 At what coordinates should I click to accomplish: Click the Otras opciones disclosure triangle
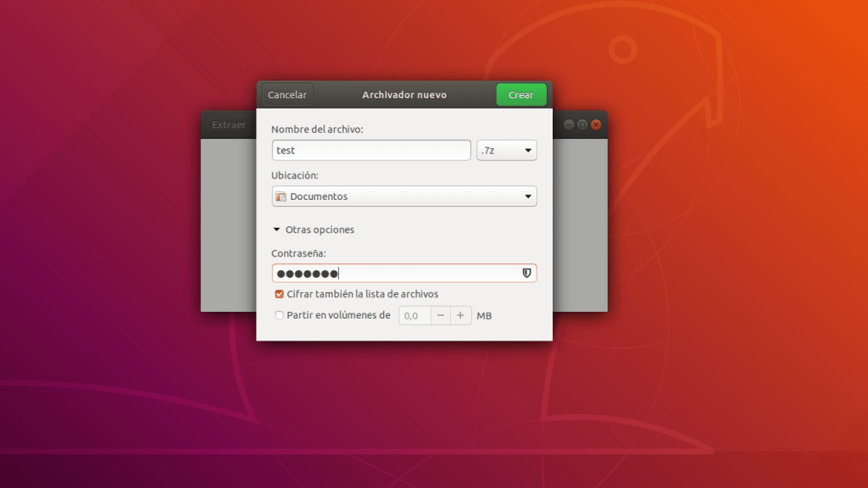coord(276,229)
